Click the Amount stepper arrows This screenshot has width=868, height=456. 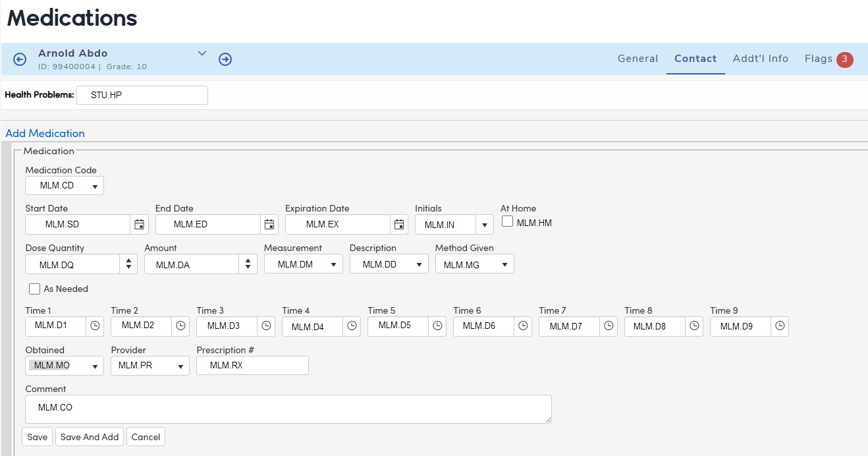(x=248, y=264)
